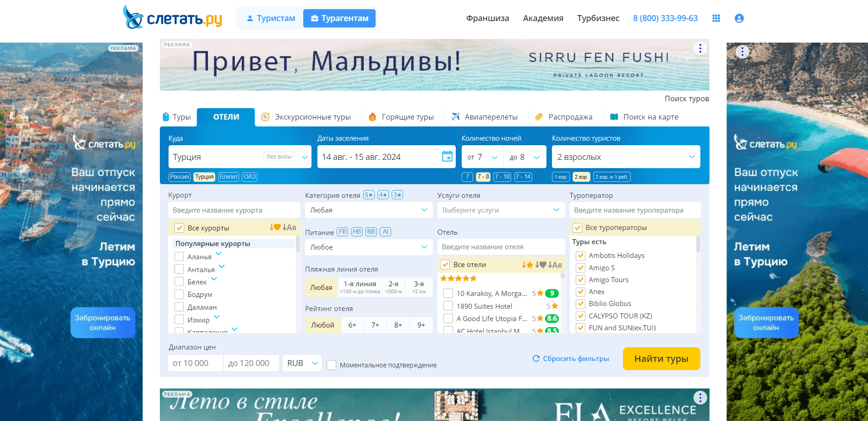Image resolution: width=868 pixels, height=421 pixels.
Task: Open options menu on Excellence Resort ad
Action: (700, 398)
